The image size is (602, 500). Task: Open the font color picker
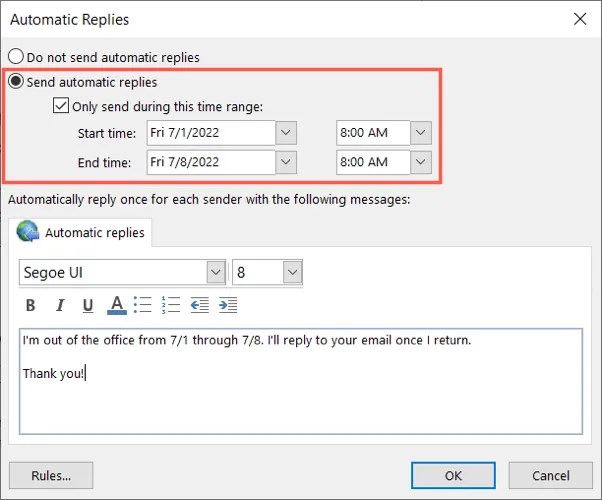[117, 305]
